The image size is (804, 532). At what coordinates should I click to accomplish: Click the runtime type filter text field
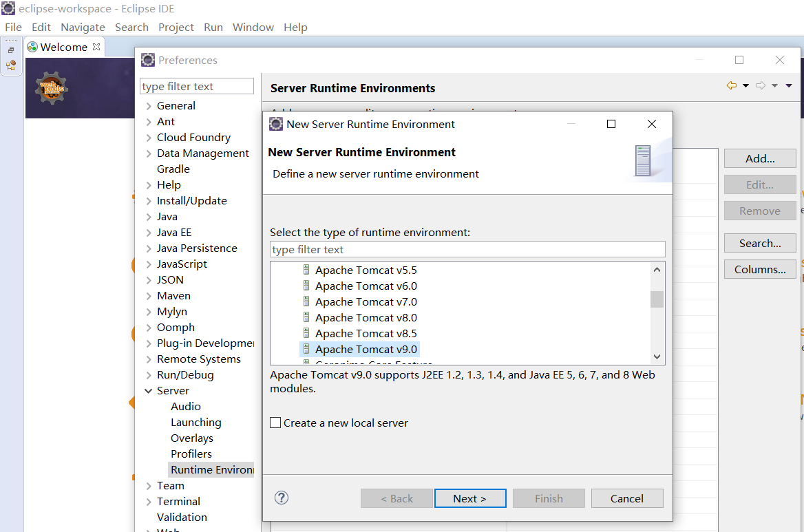(x=467, y=250)
